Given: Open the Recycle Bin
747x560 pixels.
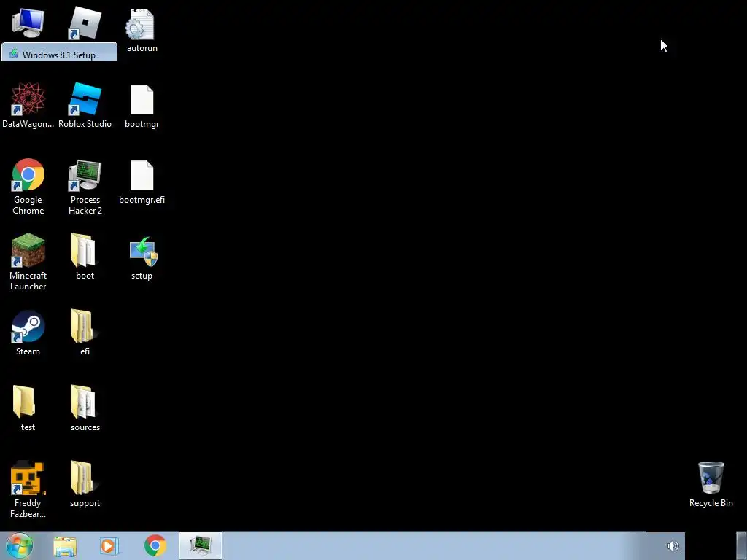Looking at the screenshot, I should click(x=711, y=484).
